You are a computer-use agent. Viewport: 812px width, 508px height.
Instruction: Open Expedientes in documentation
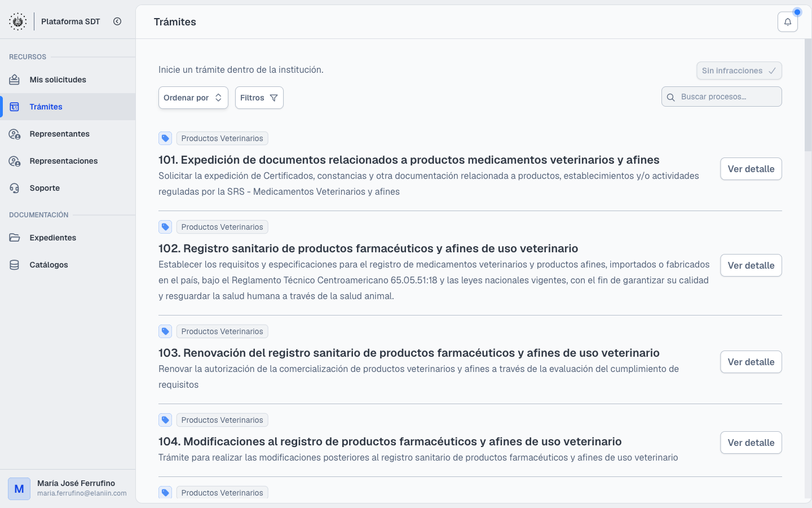68,238
